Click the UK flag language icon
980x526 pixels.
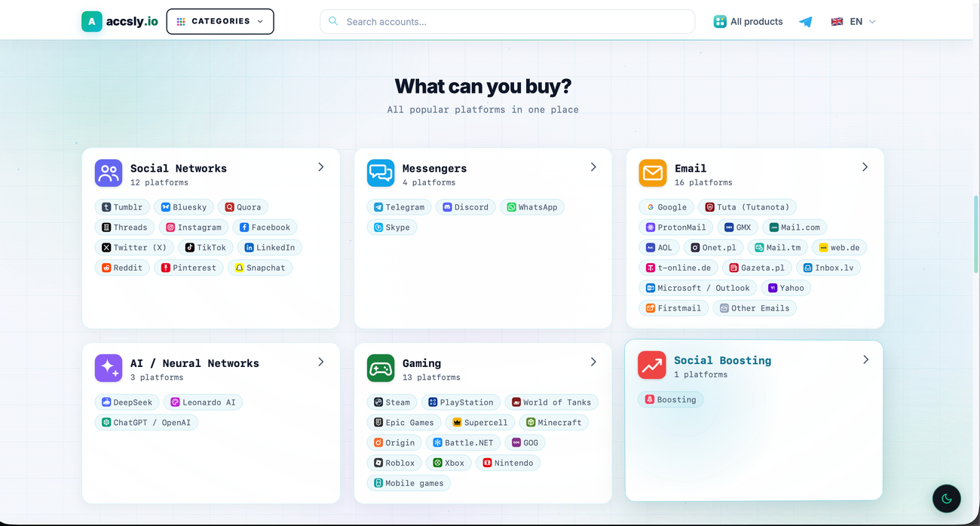(837, 22)
